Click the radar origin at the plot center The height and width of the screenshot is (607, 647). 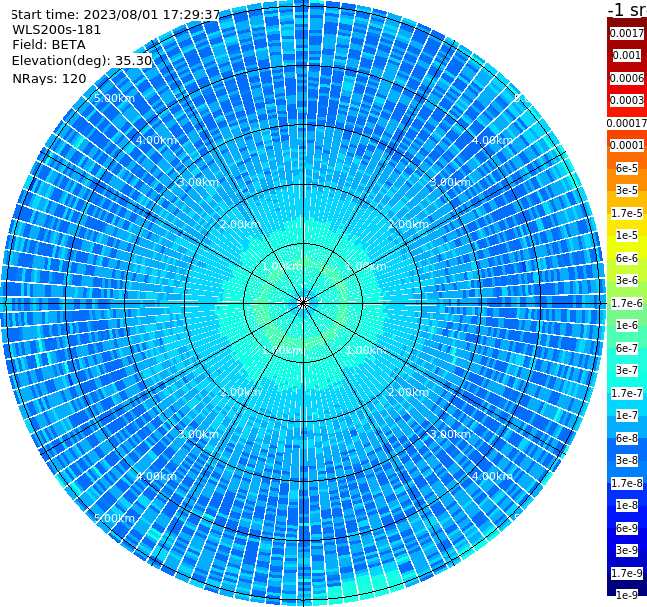coord(303,303)
